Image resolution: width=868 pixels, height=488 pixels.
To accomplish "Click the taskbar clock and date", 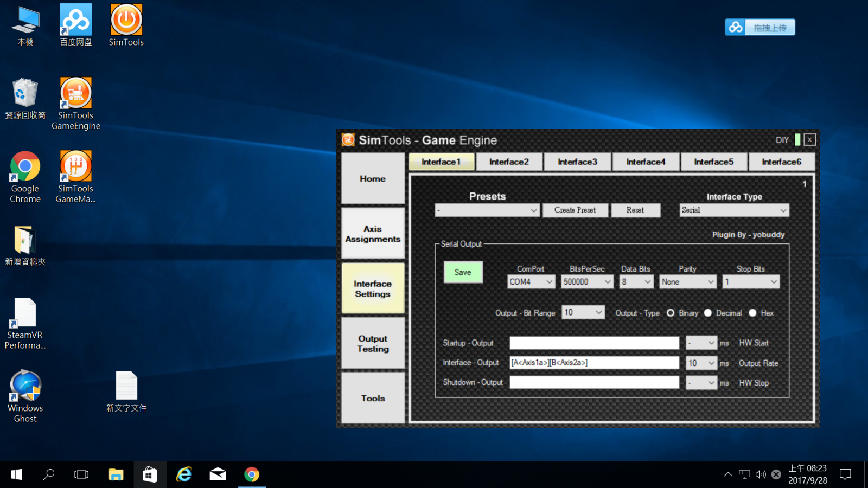I will [x=808, y=474].
